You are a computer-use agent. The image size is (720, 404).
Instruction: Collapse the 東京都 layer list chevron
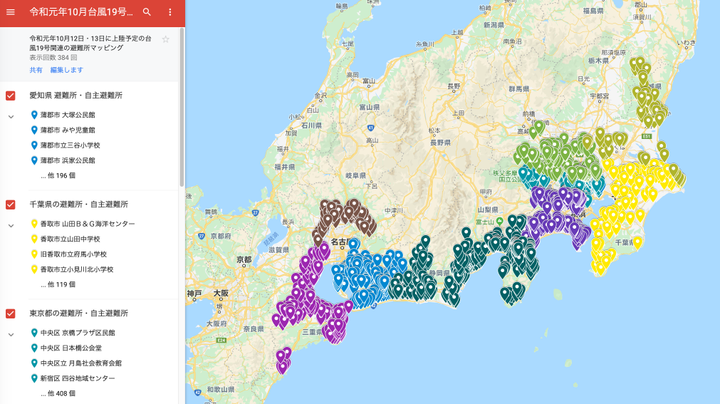[x=11, y=334]
